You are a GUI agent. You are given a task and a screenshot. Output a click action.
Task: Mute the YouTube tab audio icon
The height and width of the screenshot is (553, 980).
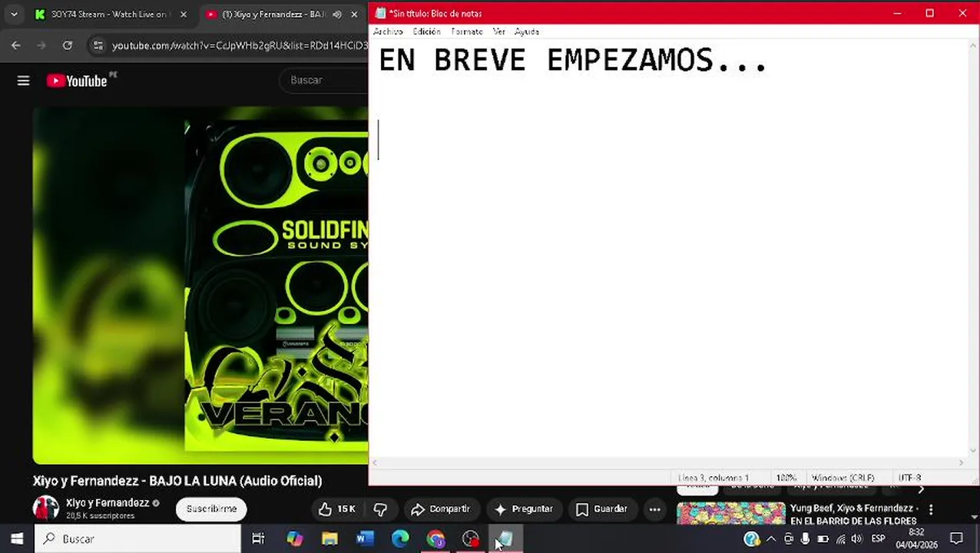(x=337, y=14)
